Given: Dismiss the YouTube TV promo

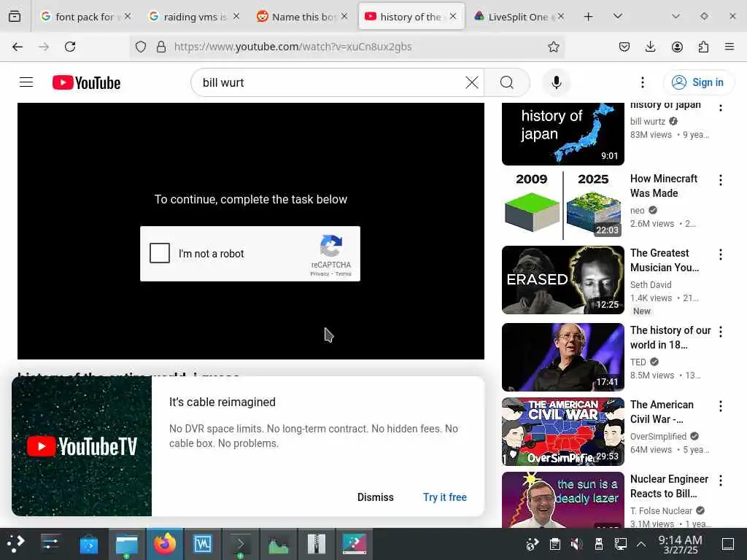Looking at the screenshot, I should tap(376, 497).
